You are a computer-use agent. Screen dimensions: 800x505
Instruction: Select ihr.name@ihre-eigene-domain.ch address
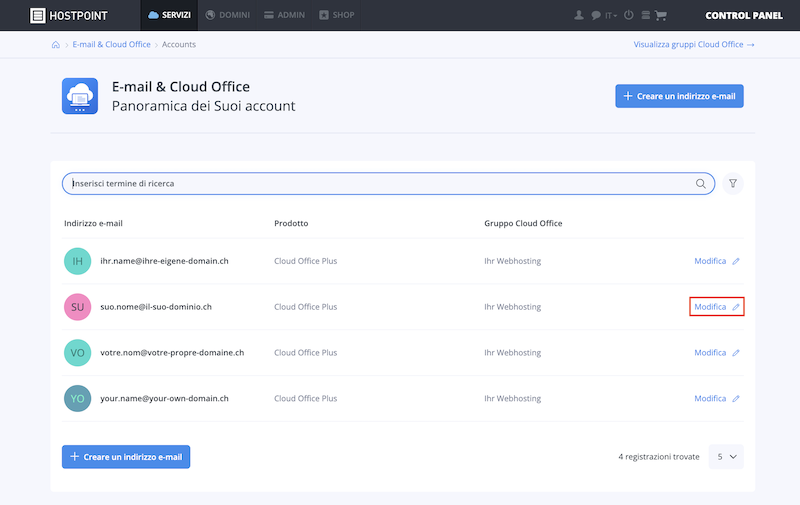(x=164, y=261)
